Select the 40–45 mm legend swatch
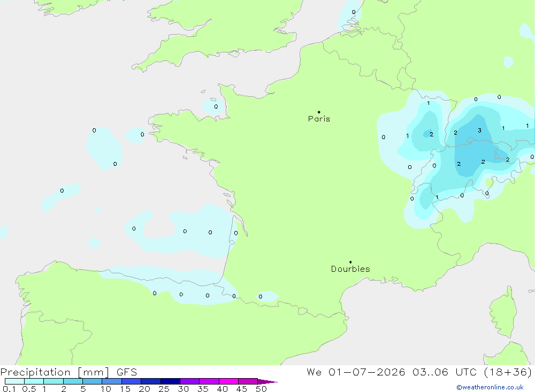 (228, 381)
